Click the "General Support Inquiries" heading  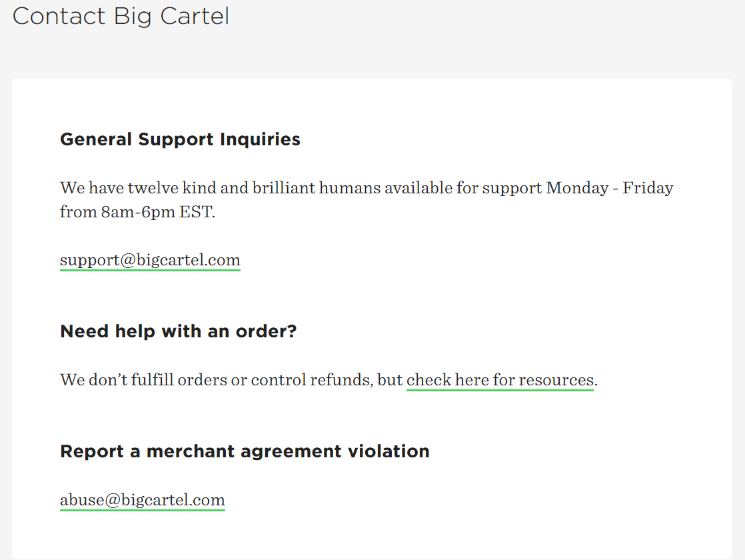tap(180, 139)
